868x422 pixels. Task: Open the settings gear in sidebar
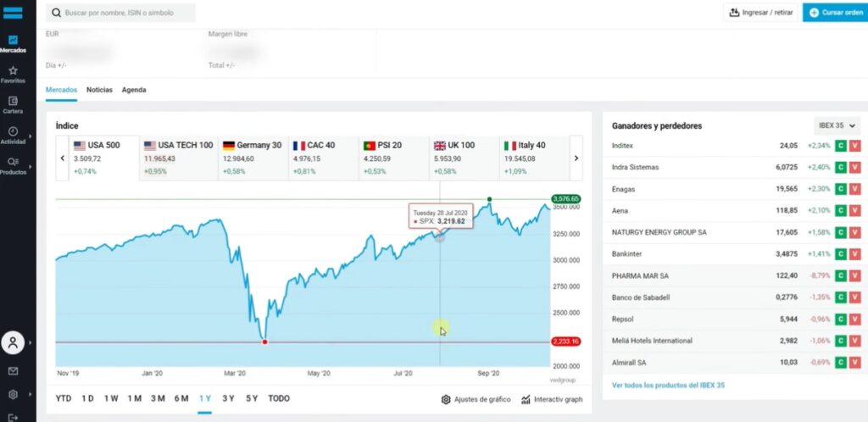13,394
